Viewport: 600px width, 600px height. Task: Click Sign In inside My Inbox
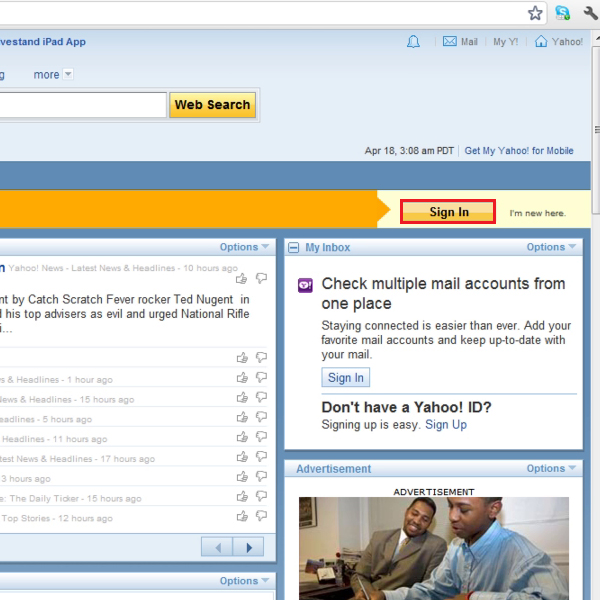coord(346,378)
